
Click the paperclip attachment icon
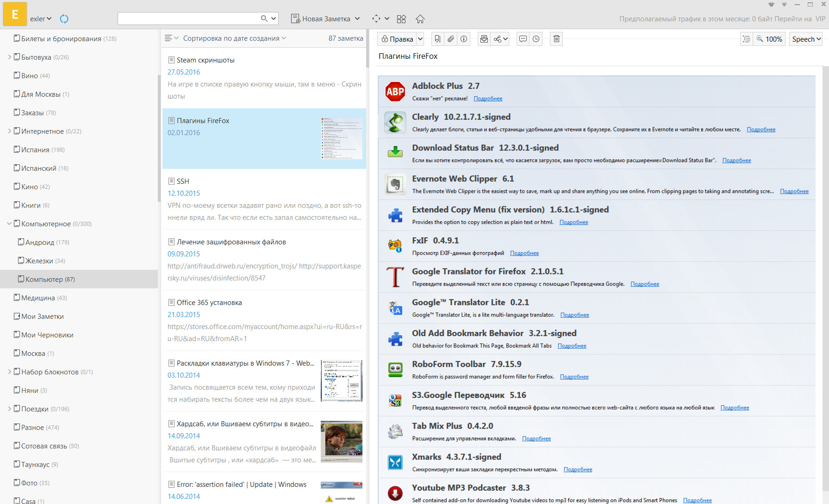click(450, 39)
